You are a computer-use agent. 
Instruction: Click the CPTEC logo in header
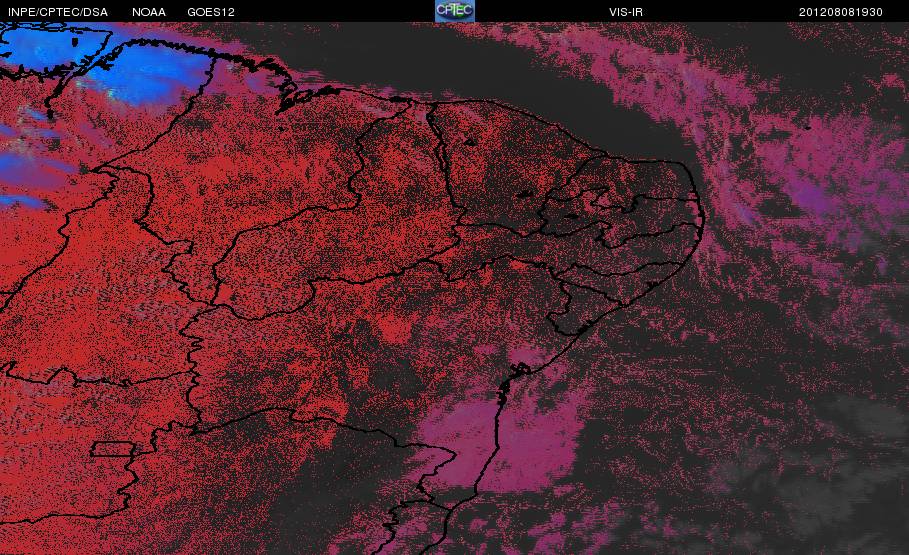454,11
